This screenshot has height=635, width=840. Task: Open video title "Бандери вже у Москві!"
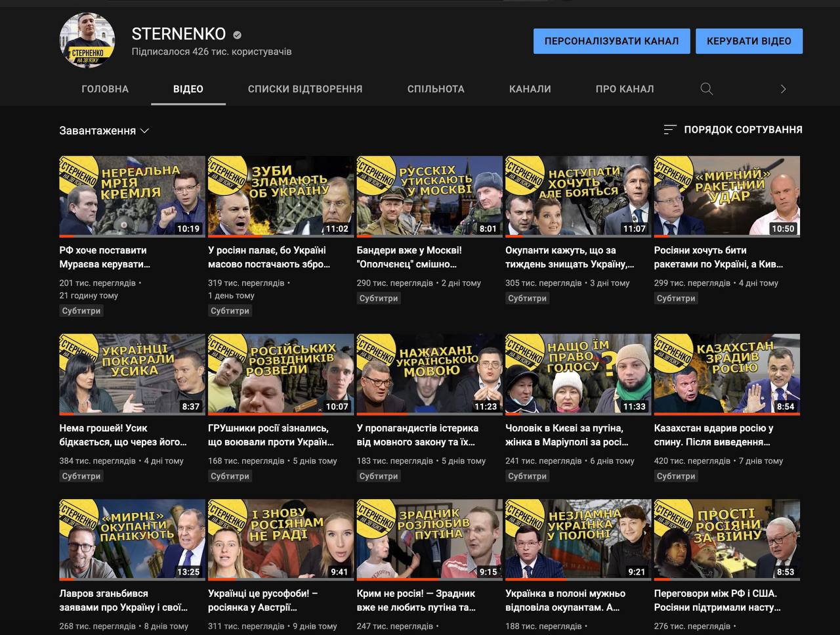pyautogui.click(x=409, y=257)
